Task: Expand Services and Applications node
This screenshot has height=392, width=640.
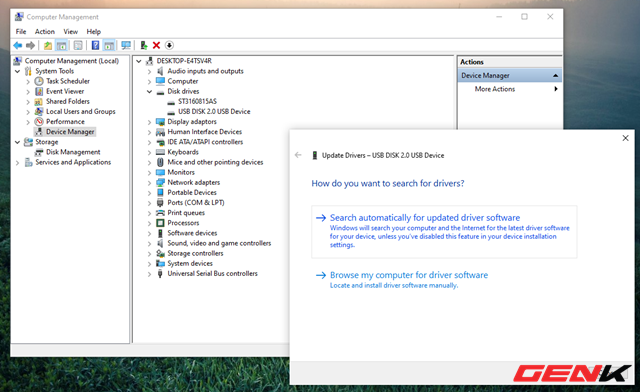Action: (x=18, y=163)
